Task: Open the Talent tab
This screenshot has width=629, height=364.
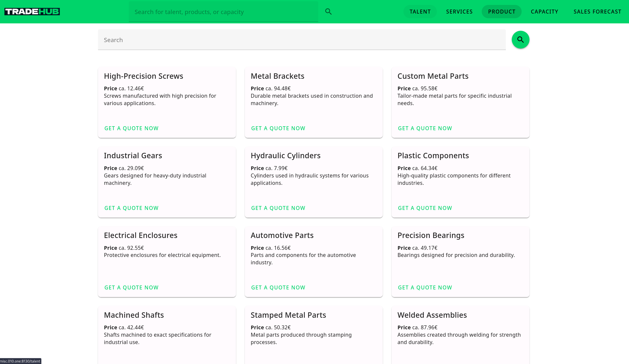Action: pyautogui.click(x=420, y=12)
